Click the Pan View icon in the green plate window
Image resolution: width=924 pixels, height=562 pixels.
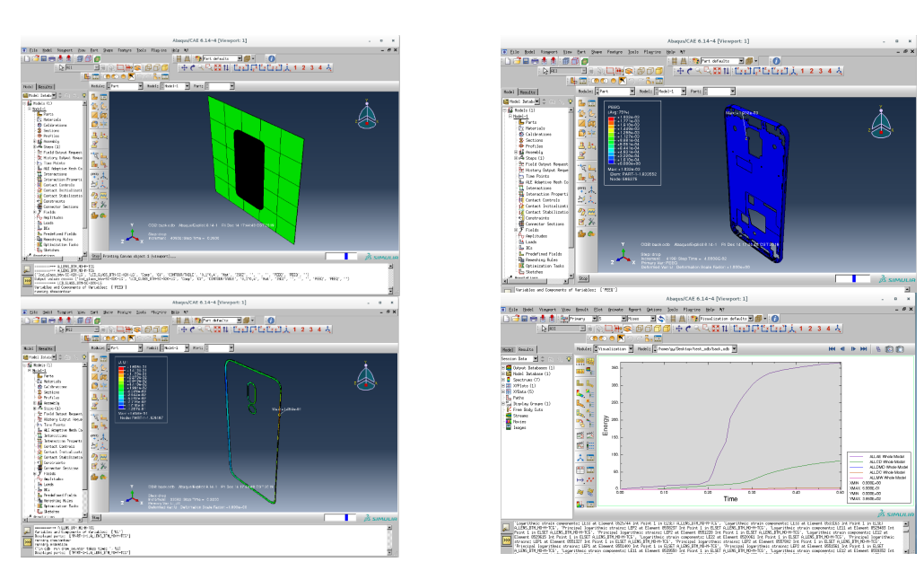tap(185, 67)
